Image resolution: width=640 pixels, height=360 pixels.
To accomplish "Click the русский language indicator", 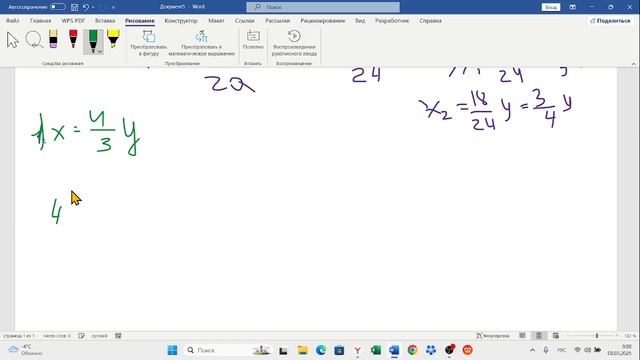I will tap(99, 336).
